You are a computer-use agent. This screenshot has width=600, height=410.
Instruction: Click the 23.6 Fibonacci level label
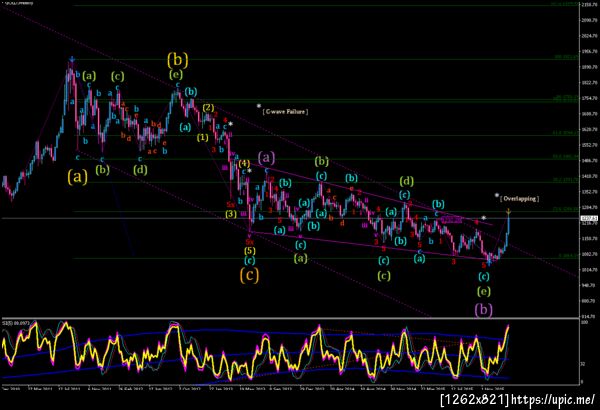(566, 209)
